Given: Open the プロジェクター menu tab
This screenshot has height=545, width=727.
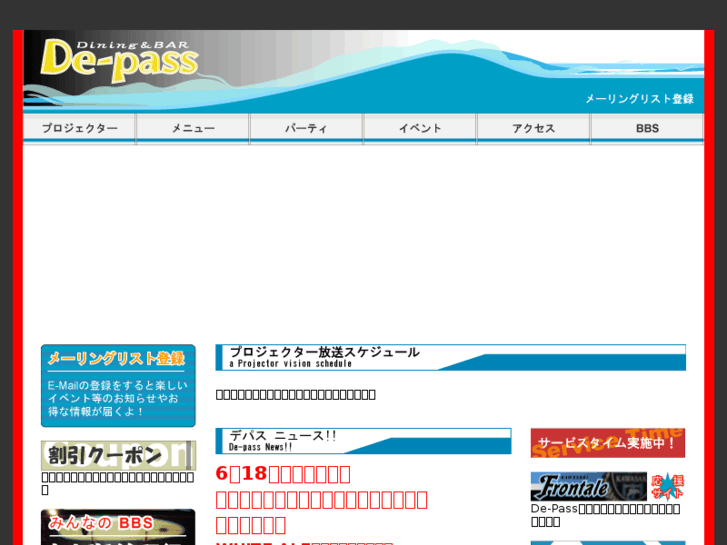Looking at the screenshot, I should [79, 128].
